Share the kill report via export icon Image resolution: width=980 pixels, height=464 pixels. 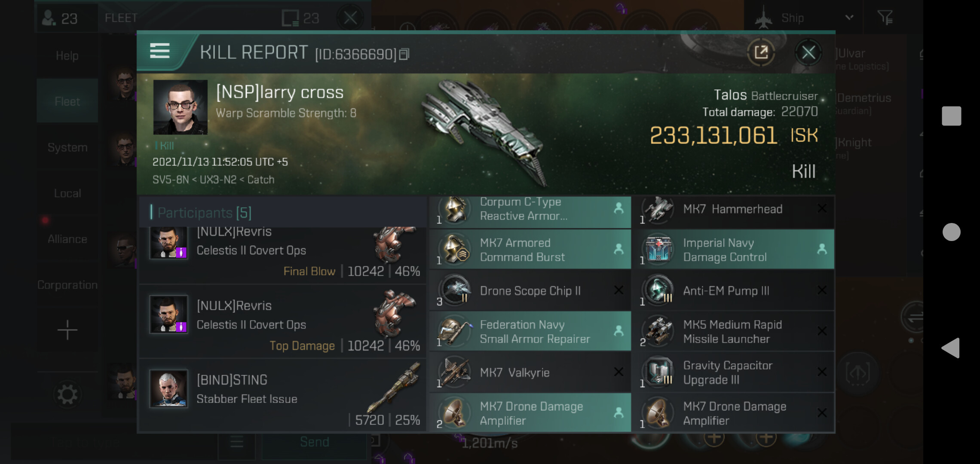click(x=761, y=53)
